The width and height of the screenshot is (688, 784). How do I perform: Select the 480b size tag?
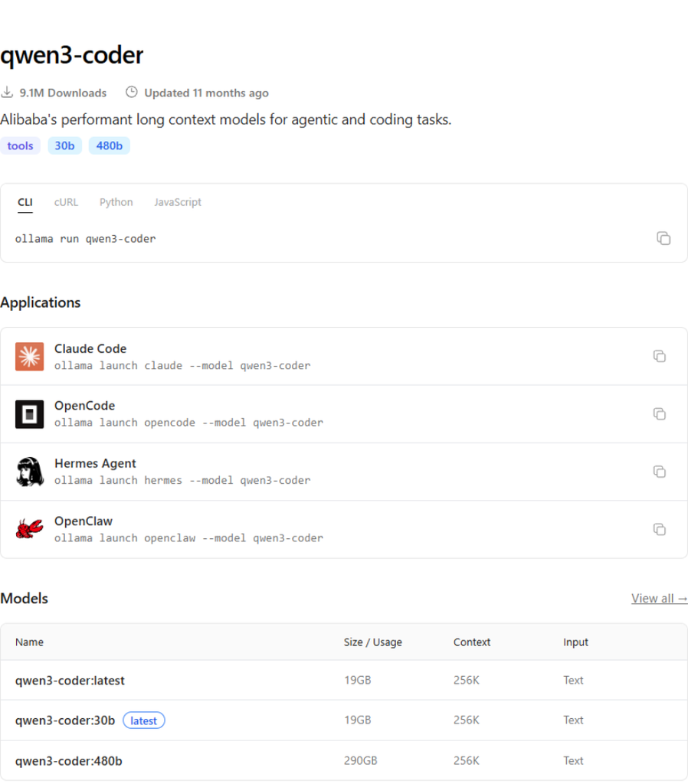(x=109, y=145)
